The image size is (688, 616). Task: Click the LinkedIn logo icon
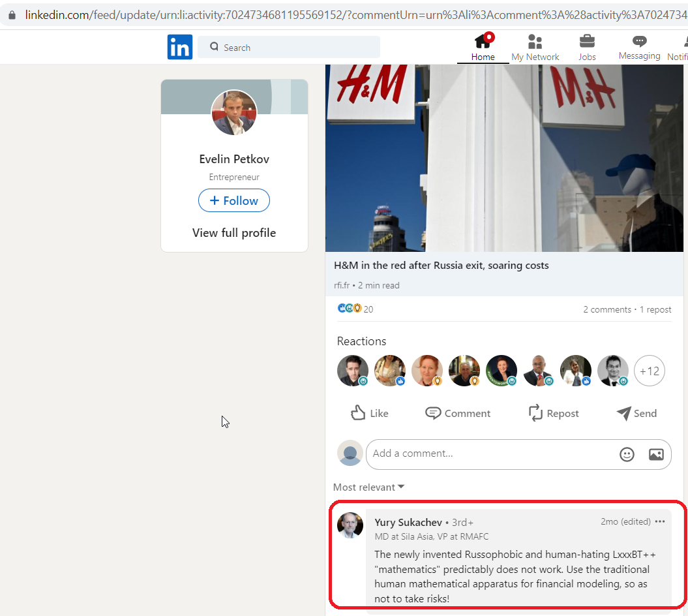179,47
